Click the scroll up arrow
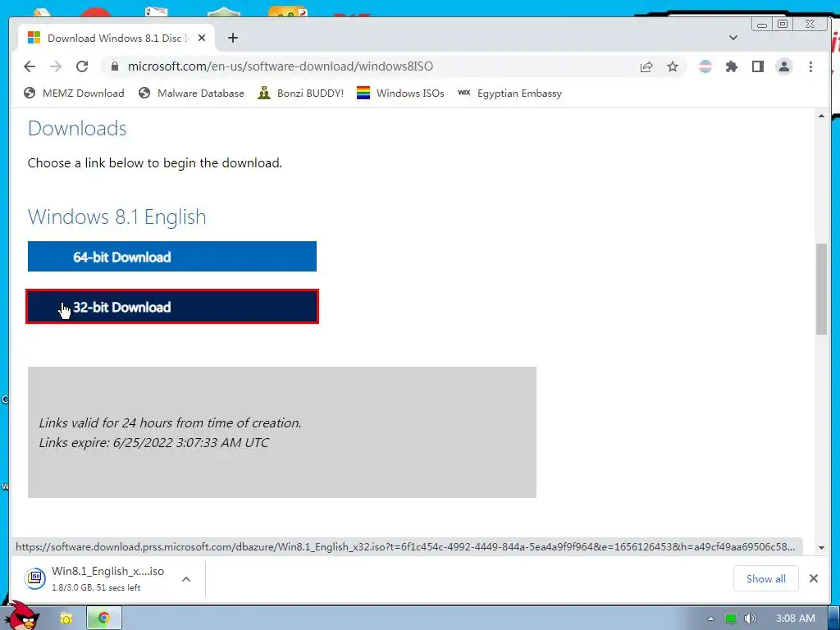 pos(821,116)
